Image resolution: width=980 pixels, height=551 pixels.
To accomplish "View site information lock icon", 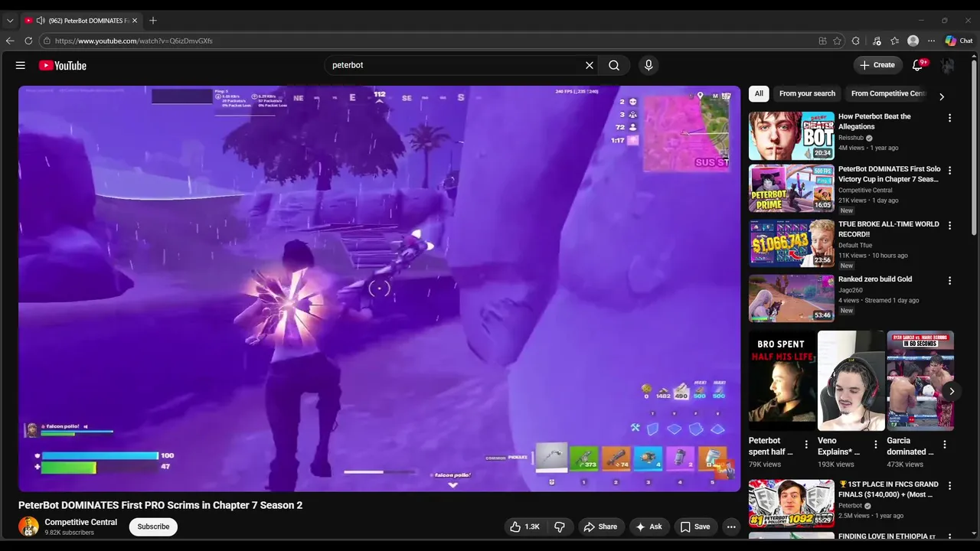I will 47,41.
